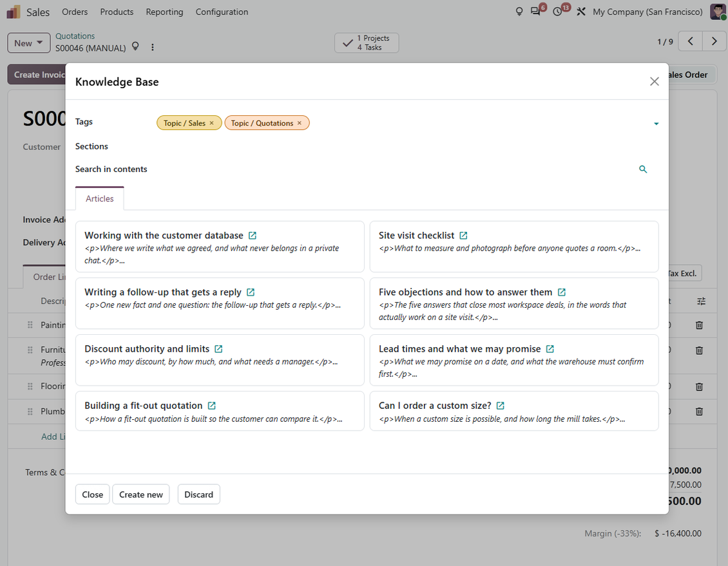Open the column settings adjust icon

tap(702, 301)
